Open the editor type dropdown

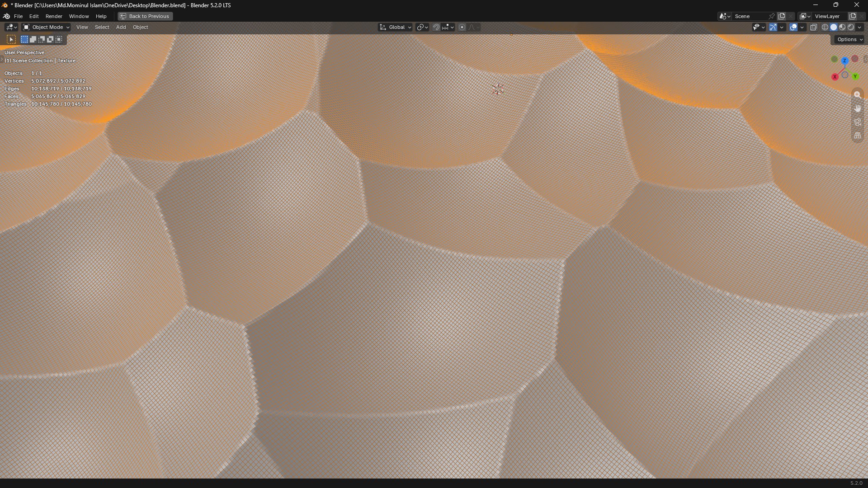pyautogui.click(x=11, y=27)
